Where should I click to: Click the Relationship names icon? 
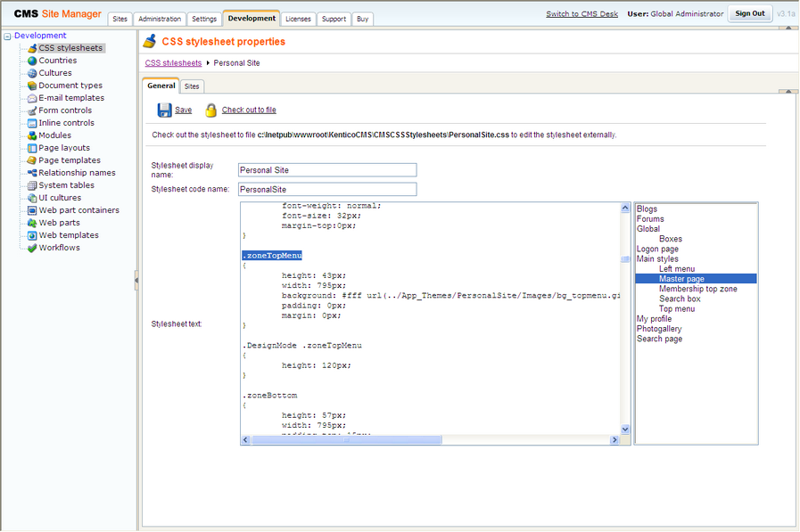pos(32,173)
